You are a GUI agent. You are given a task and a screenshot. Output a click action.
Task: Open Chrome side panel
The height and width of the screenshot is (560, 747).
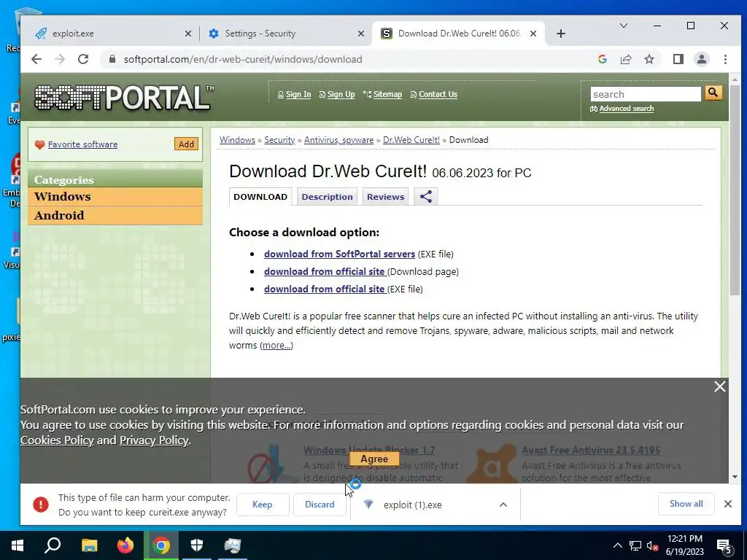click(x=678, y=59)
